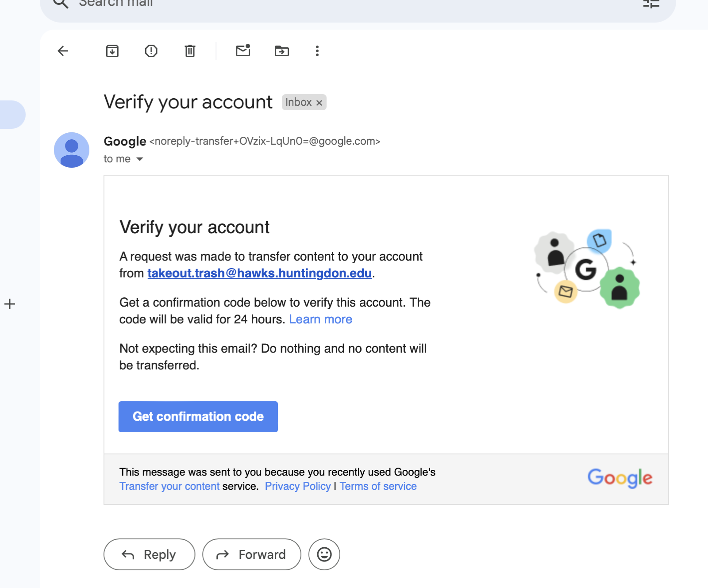Open takeout.trash@hawks.huntingdon.edu email link
This screenshot has width=708, height=588.
pos(260,273)
